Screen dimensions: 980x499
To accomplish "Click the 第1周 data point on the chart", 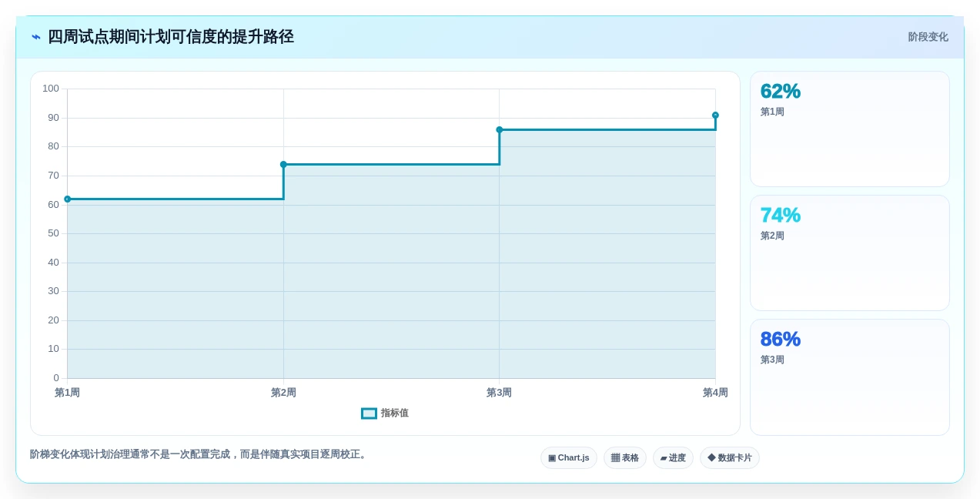I will pyautogui.click(x=68, y=199).
